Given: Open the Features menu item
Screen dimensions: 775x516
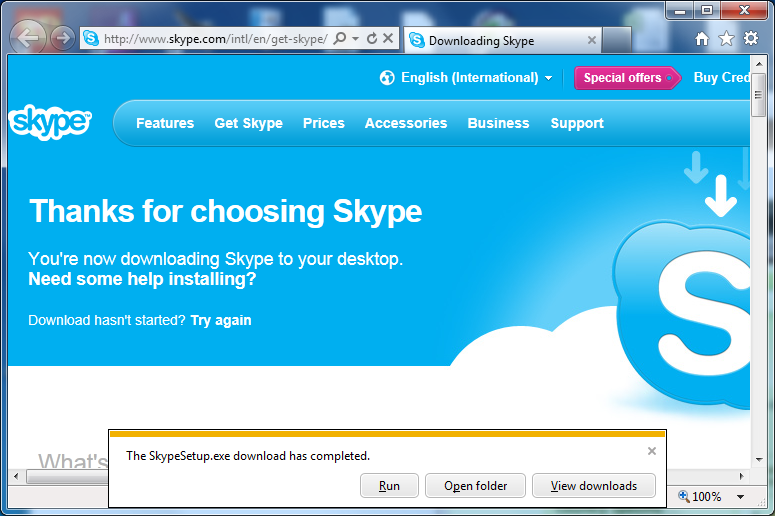Looking at the screenshot, I should pyautogui.click(x=165, y=123).
